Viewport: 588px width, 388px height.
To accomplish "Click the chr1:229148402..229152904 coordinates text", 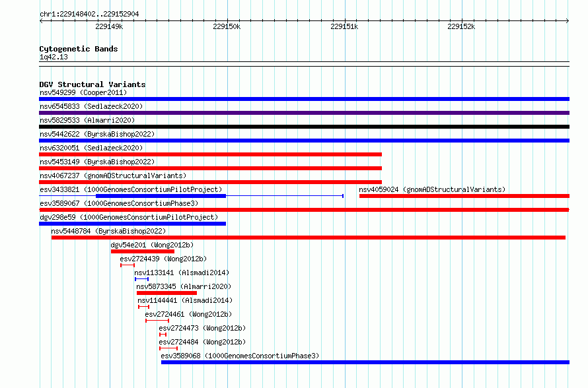I will coord(89,14).
